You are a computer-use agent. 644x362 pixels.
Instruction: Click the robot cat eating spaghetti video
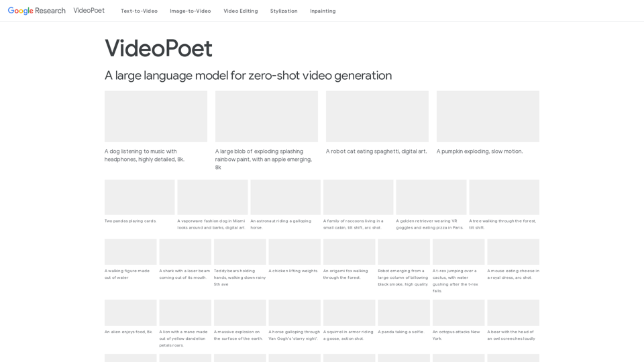[377, 117]
